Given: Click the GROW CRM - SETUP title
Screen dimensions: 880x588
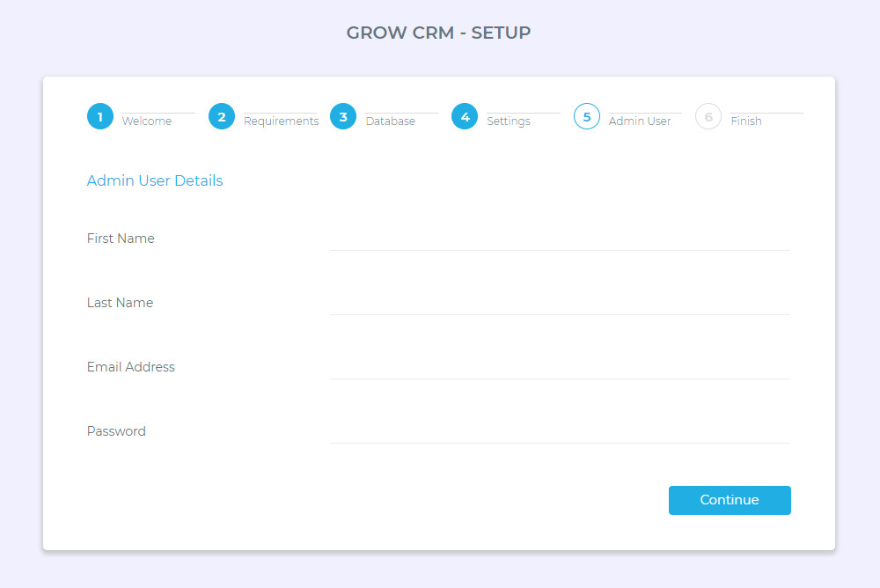Looking at the screenshot, I should click(438, 33).
